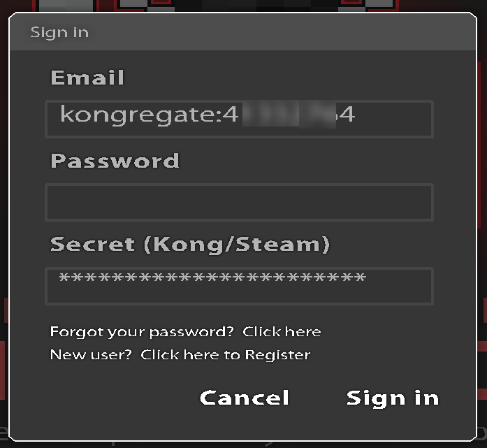Click the 'Forgot your password?' text
Viewport: 487px width, 448px height.
coord(142,332)
